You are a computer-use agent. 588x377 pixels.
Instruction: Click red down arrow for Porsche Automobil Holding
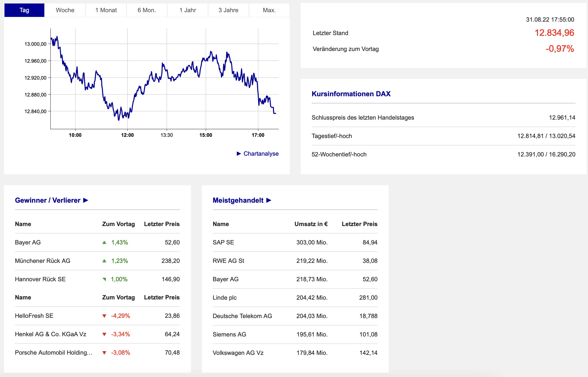tap(104, 353)
